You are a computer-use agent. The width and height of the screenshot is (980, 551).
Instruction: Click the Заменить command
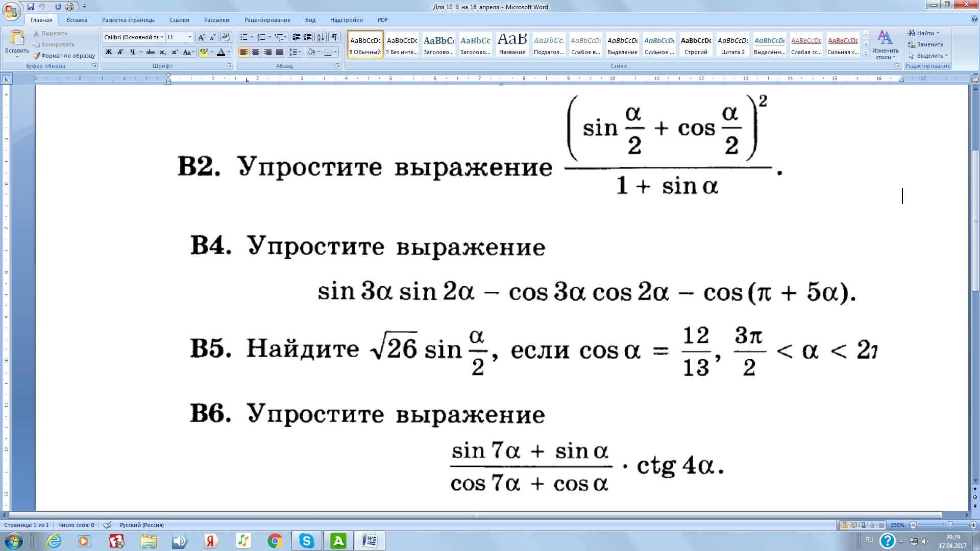(927, 44)
